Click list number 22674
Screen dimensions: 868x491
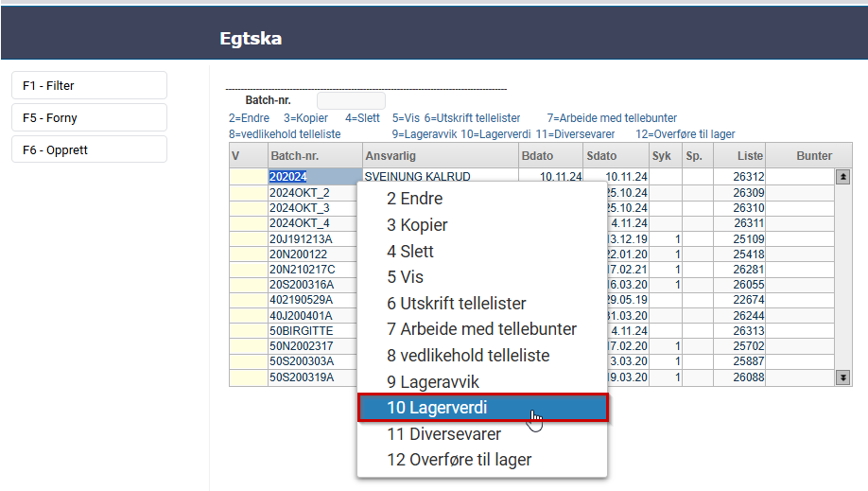click(x=749, y=300)
